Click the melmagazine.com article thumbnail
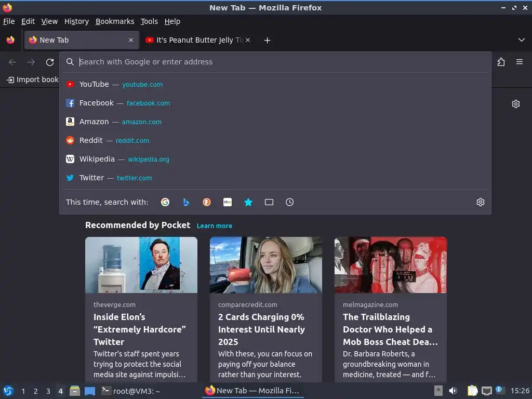Viewport: 532px width, 399px height. pyautogui.click(x=391, y=265)
